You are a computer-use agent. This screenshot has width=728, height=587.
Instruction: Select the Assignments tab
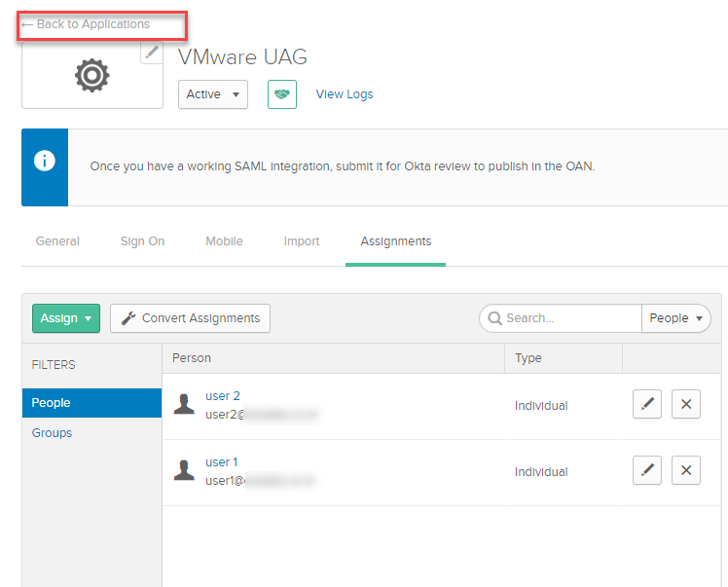pos(395,241)
